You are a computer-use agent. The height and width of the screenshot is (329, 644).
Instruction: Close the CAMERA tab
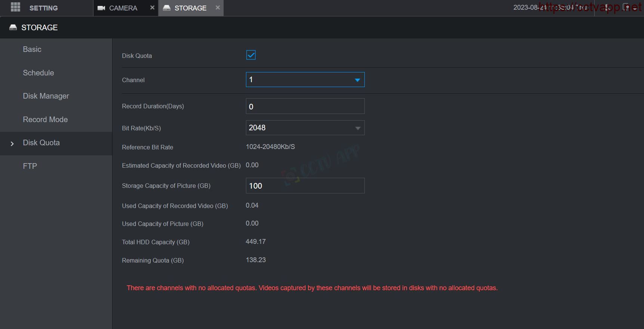click(152, 7)
